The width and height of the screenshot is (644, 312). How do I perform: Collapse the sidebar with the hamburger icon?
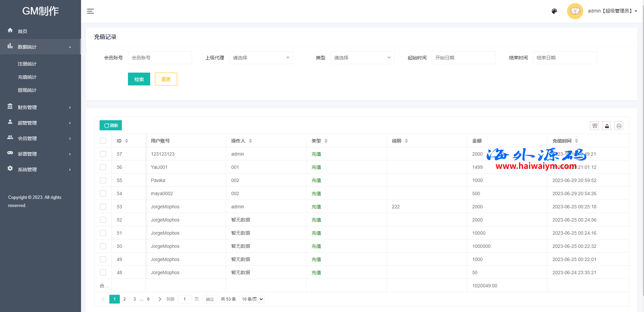point(90,11)
